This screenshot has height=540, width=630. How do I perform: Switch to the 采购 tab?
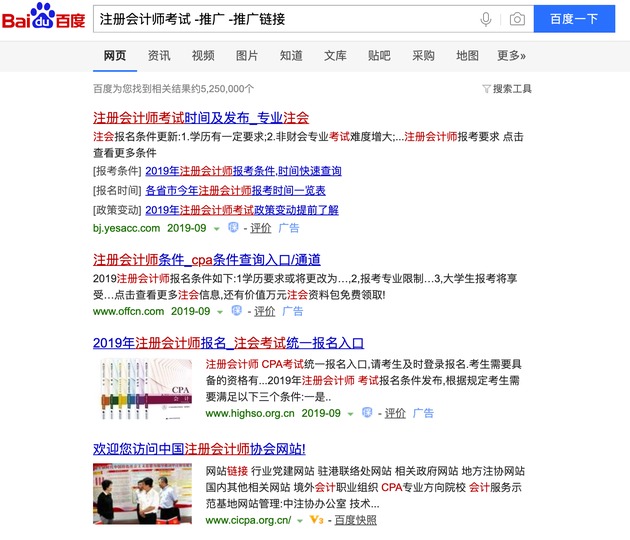pos(423,55)
